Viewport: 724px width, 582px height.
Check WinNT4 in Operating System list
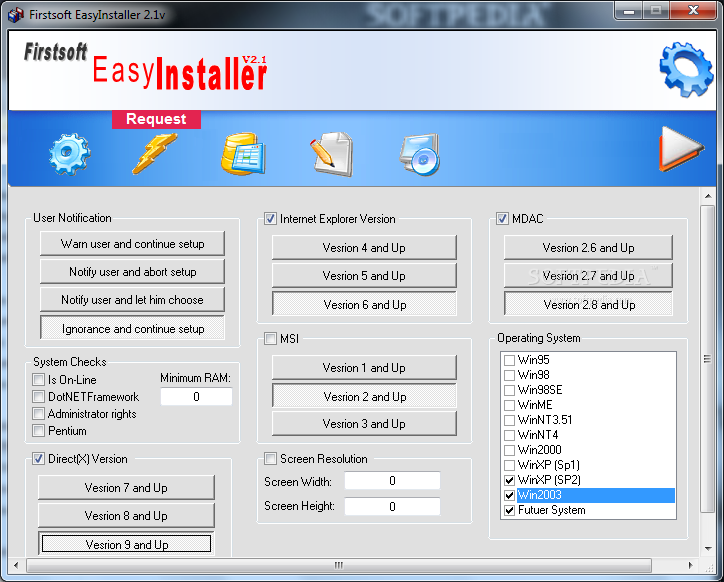pos(509,435)
